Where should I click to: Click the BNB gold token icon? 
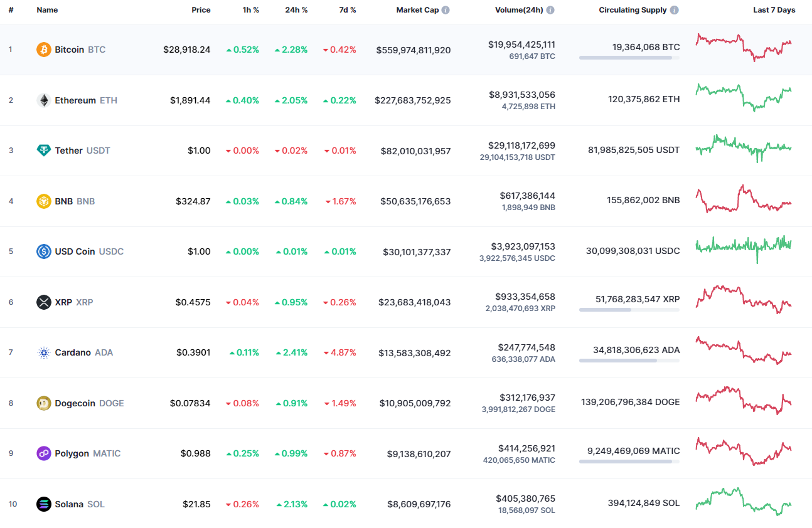click(43, 201)
